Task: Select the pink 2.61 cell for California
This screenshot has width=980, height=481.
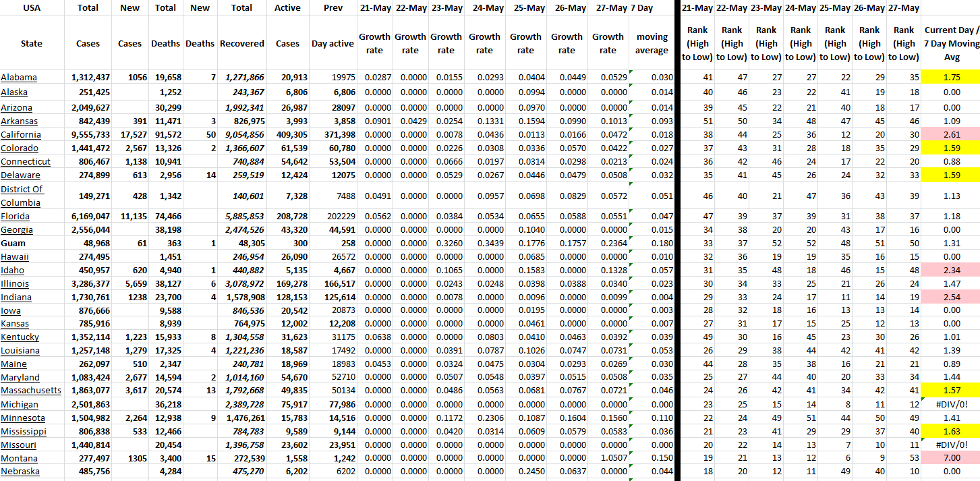Action: click(951, 135)
